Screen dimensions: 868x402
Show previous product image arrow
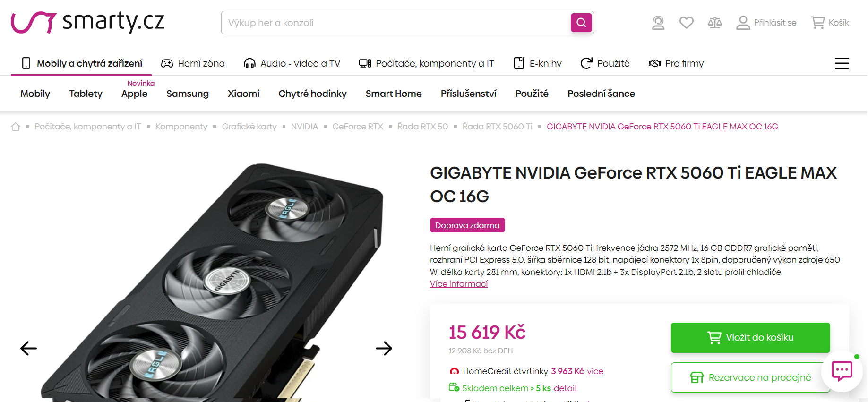(28, 349)
